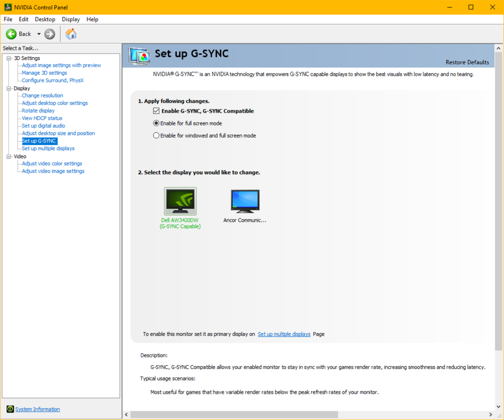Open the Desktop menu

45,19
